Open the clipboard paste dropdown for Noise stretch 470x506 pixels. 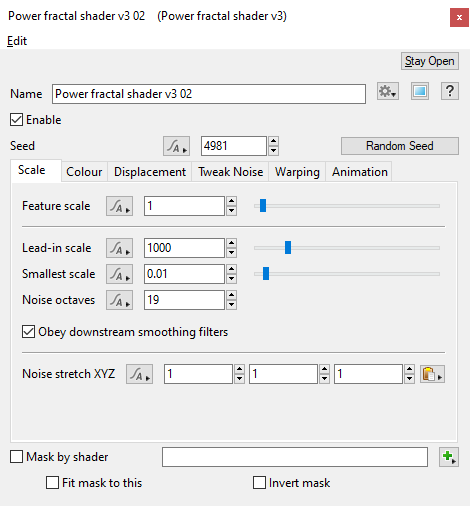click(x=432, y=374)
